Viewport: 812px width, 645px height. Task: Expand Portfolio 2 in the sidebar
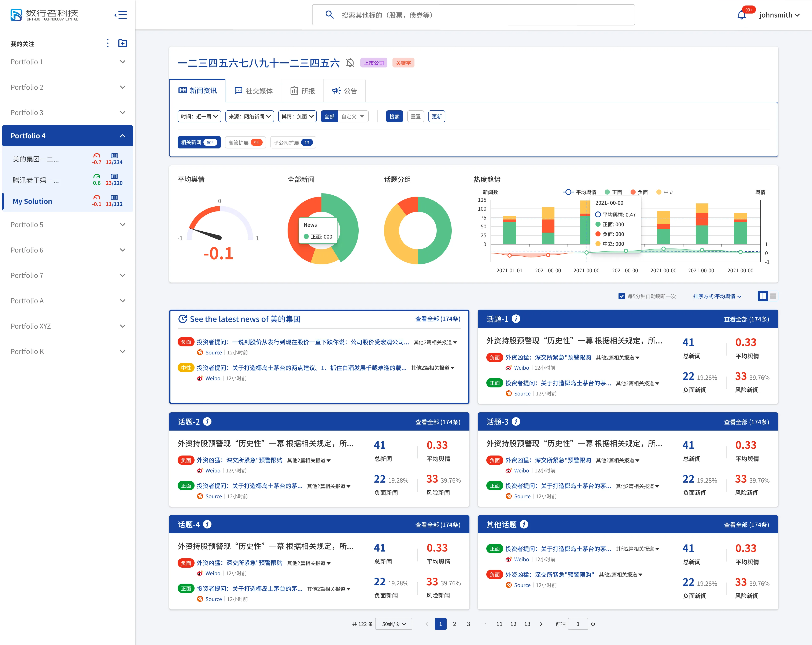click(68, 87)
